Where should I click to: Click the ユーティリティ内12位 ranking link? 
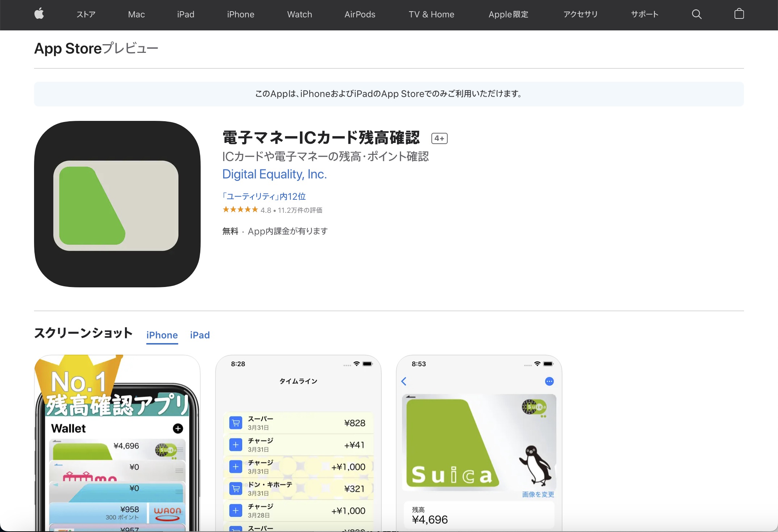(264, 196)
